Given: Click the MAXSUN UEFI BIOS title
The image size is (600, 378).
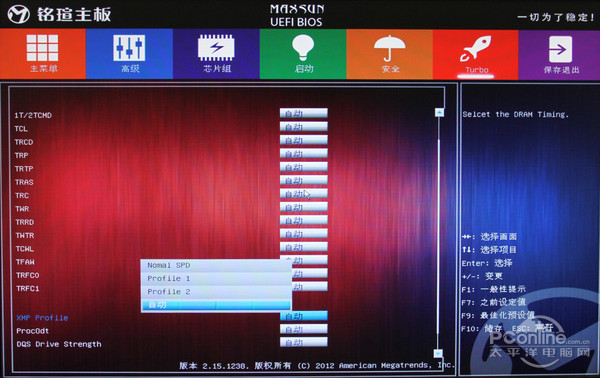Looking at the screenshot, I should pyautogui.click(x=297, y=15).
